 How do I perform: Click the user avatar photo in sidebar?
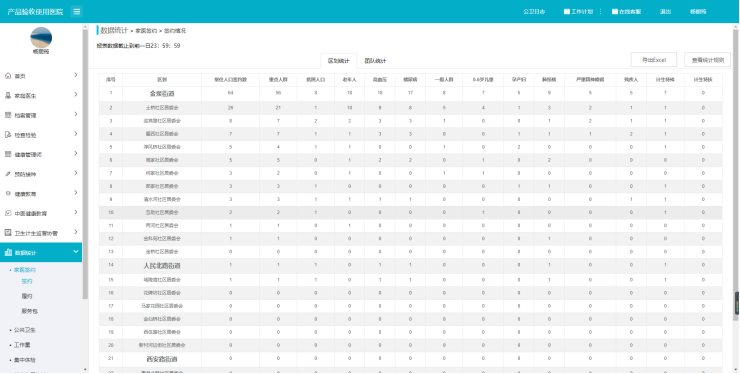[x=41, y=38]
